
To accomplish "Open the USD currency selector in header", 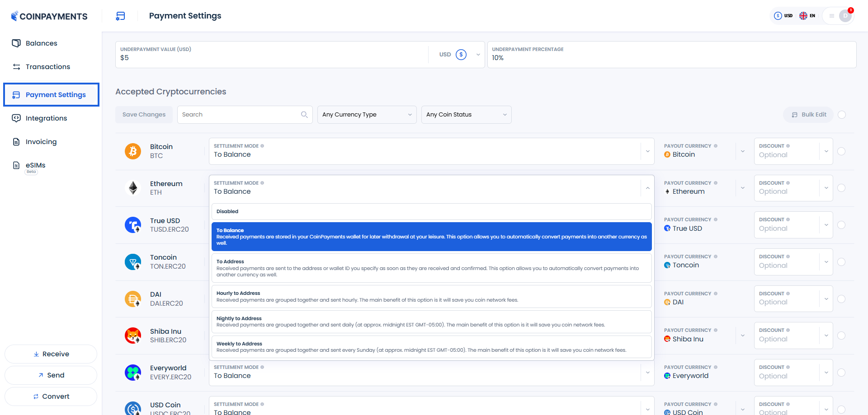I will (x=783, y=15).
